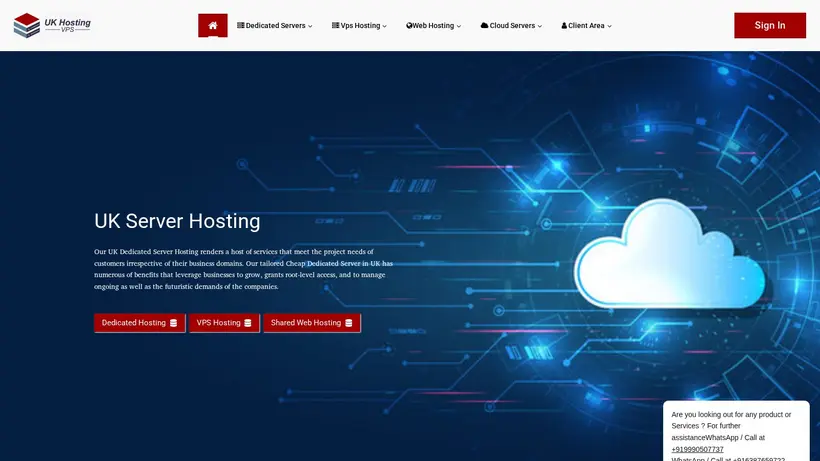Click the Dedicated Hosting button

(140, 323)
